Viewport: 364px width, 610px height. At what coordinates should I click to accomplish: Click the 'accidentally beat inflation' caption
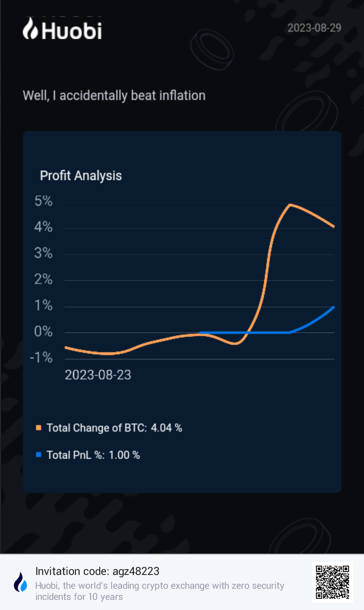click(x=114, y=95)
